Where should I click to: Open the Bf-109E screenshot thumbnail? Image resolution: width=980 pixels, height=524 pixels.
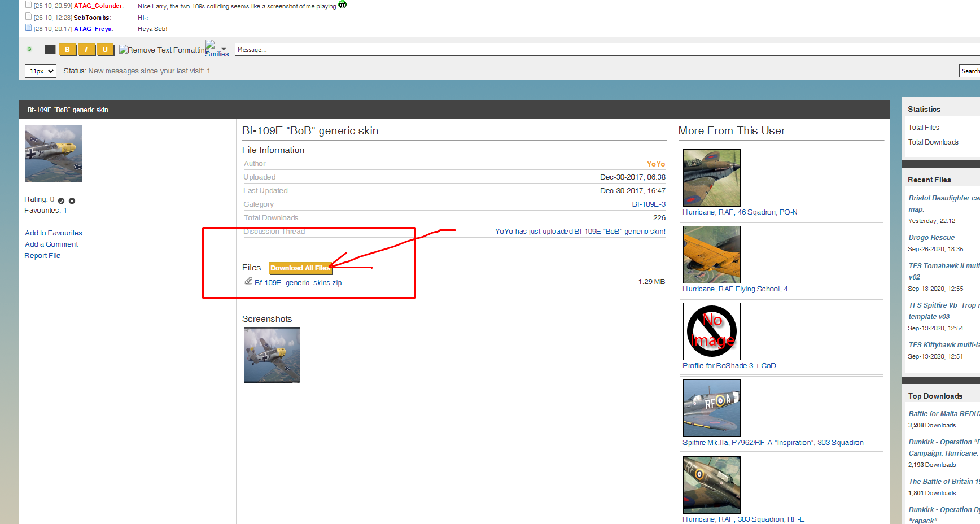[x=272, y=355]
